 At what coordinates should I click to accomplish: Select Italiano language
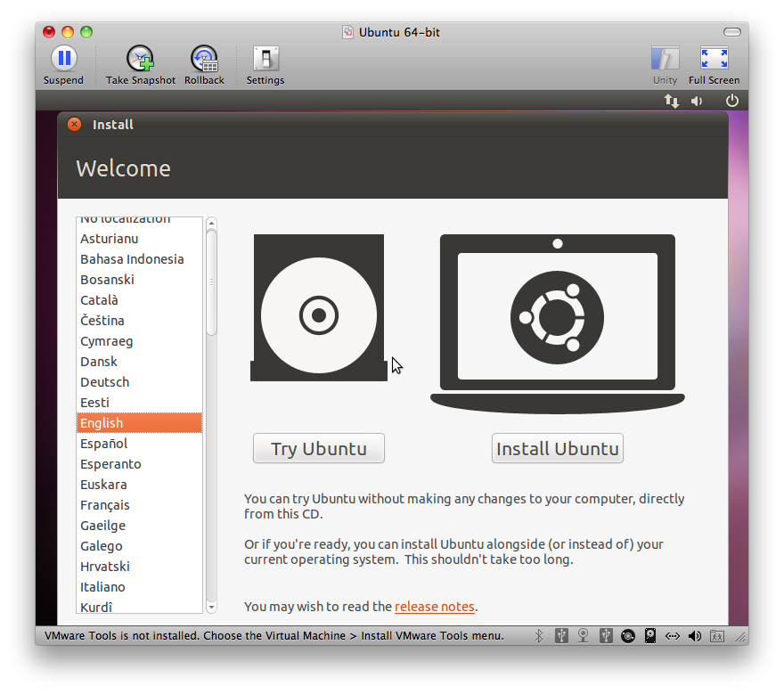tap(139, 587)
